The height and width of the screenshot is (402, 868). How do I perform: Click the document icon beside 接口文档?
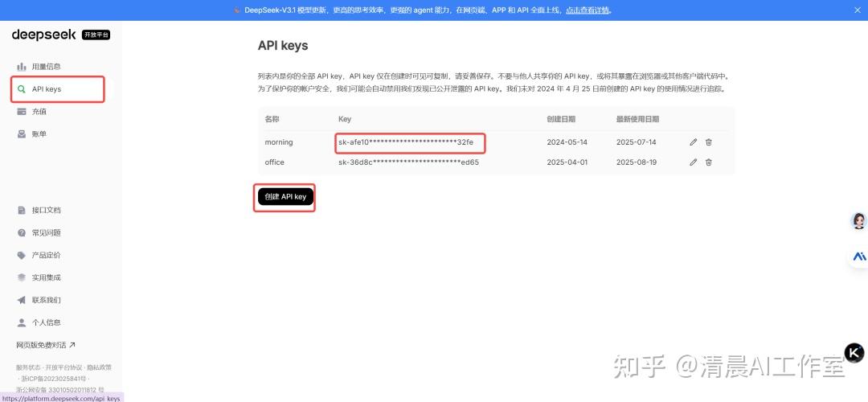point(22,211)
